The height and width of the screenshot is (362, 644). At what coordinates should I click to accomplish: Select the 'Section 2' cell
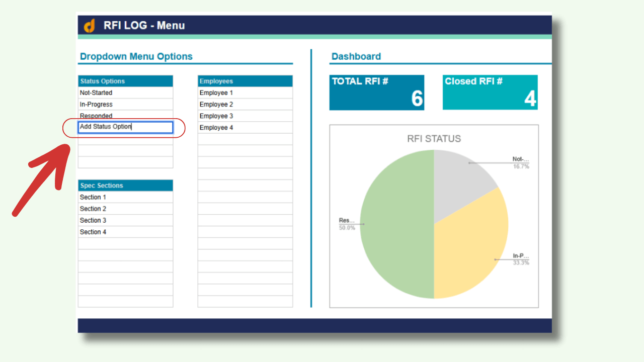pos(126,209)
